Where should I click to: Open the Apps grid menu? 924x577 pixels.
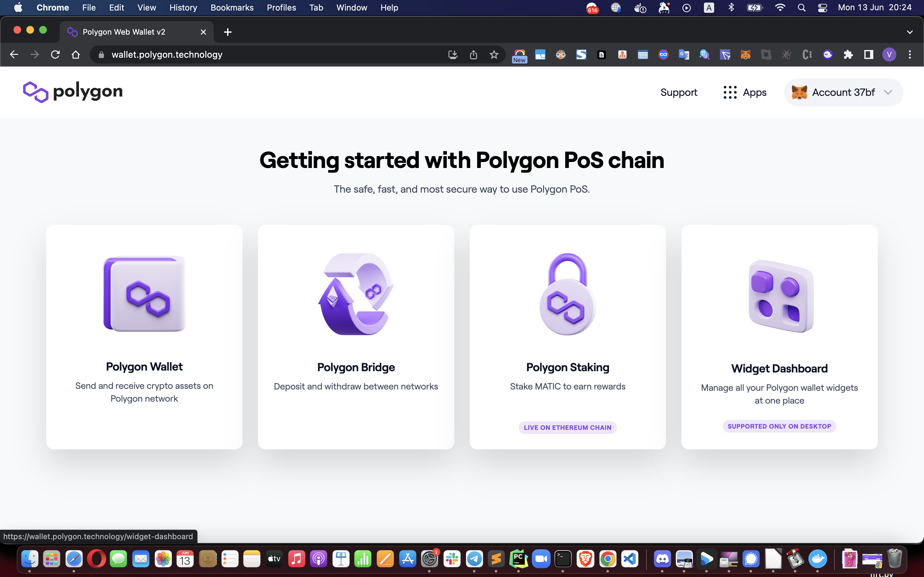(745, 92)
